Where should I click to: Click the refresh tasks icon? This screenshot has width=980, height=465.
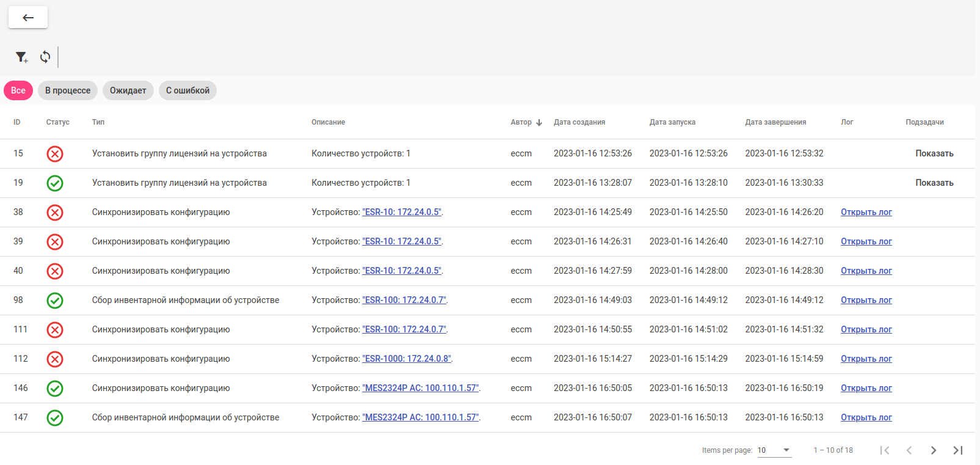pyautogui.click(x=45, y=57)
